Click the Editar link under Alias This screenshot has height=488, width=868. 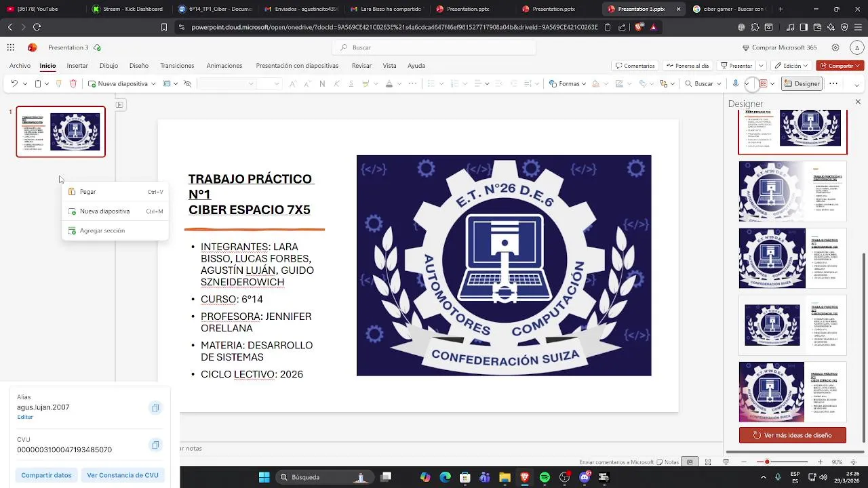25,417
